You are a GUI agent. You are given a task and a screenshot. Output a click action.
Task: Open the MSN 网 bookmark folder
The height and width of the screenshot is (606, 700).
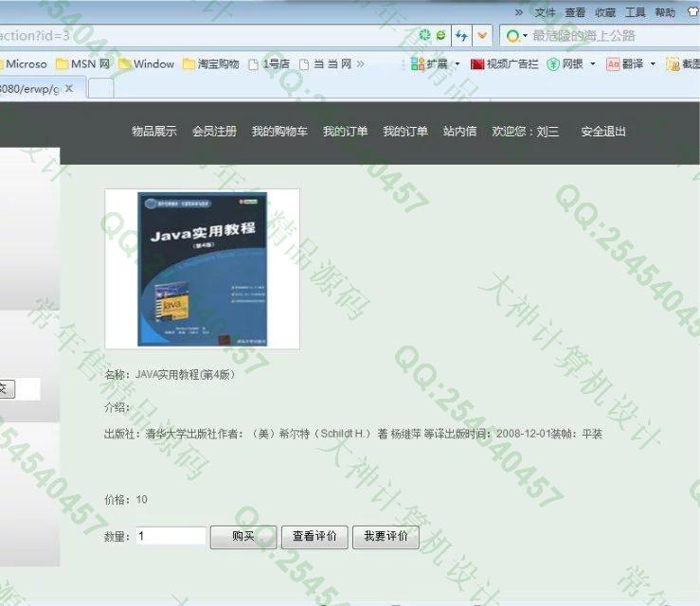[x=83, y=64]
